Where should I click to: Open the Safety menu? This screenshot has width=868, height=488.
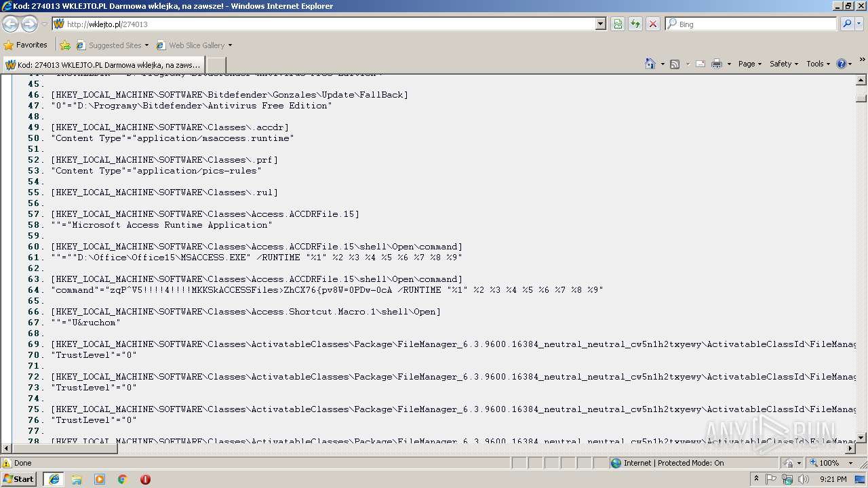click(x=784, y=64)
